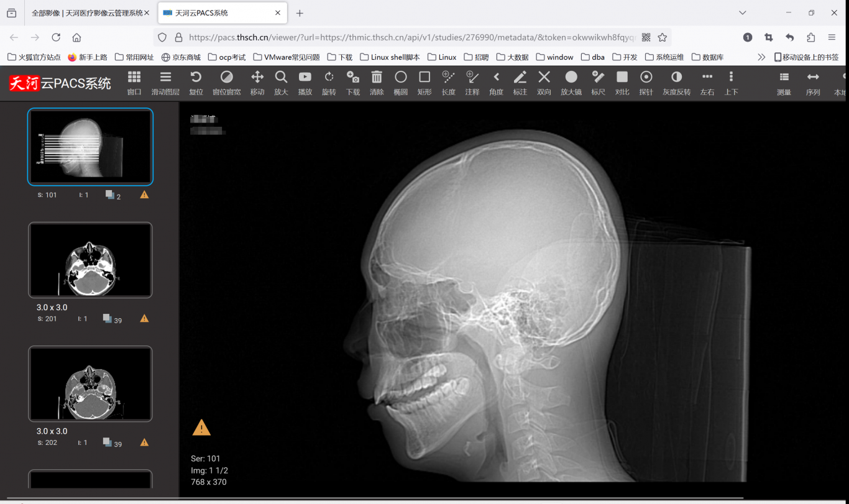Screen dimensions: 849x504
Task: Select the 标尺 ruler tool
Action: point(598,83)
